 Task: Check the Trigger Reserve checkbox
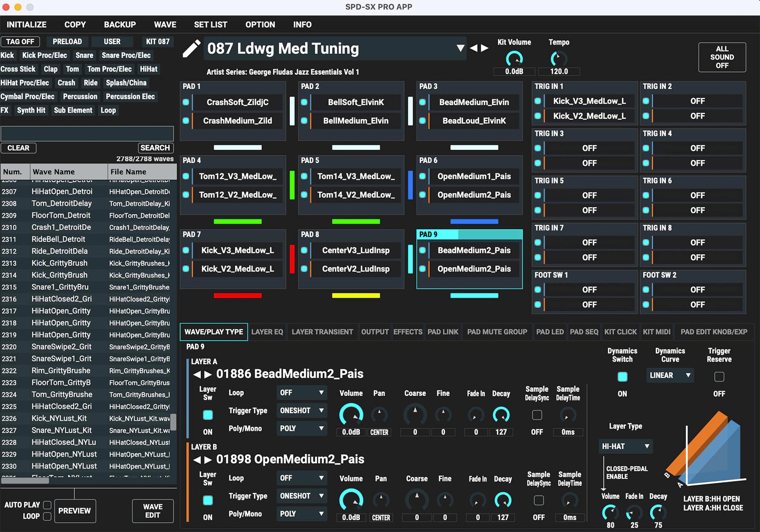pos(719,376)
